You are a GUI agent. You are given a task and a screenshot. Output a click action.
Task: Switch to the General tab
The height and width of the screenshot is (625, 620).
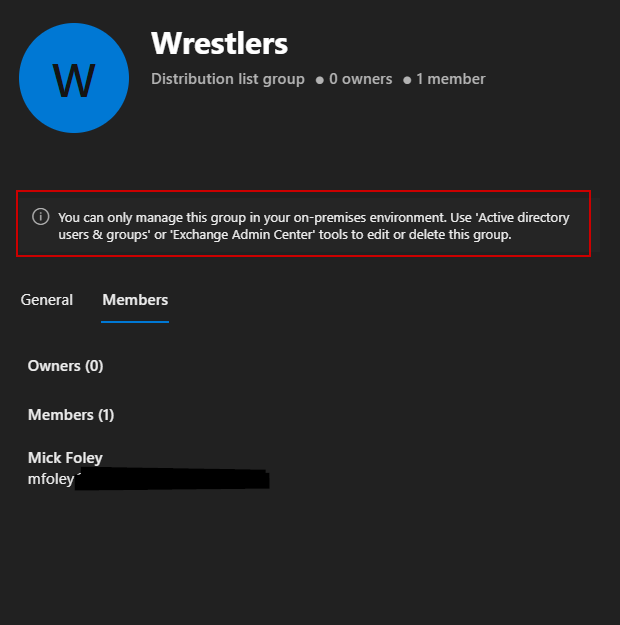[47, 300]
